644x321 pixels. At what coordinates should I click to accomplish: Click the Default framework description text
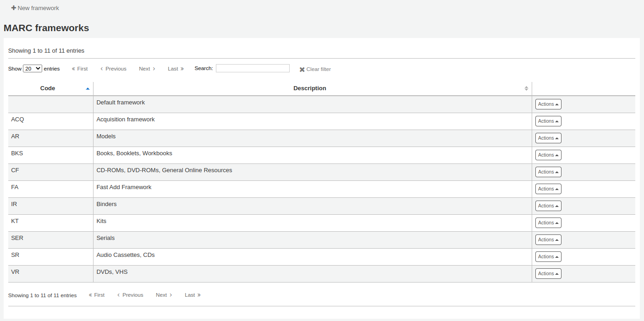121,103
